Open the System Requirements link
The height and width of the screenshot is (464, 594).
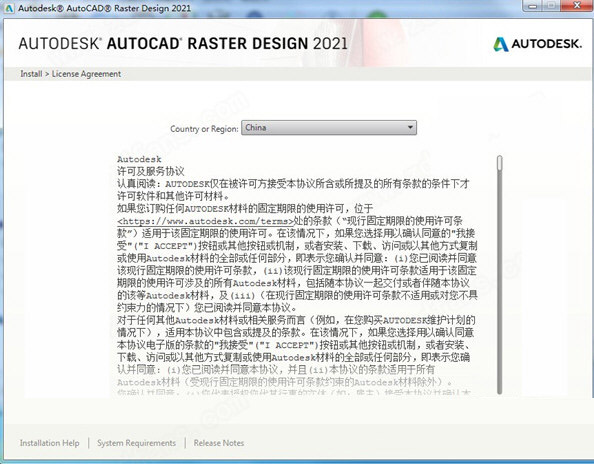(x=136, y=443)
